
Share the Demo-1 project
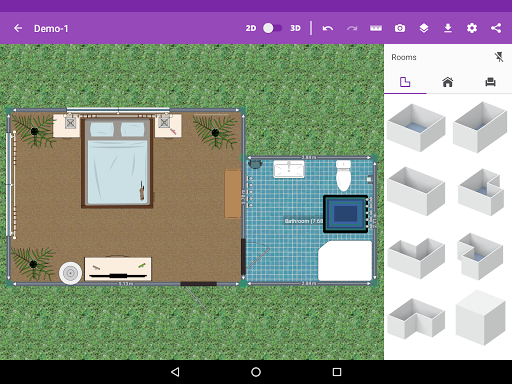tap(496, 28)
